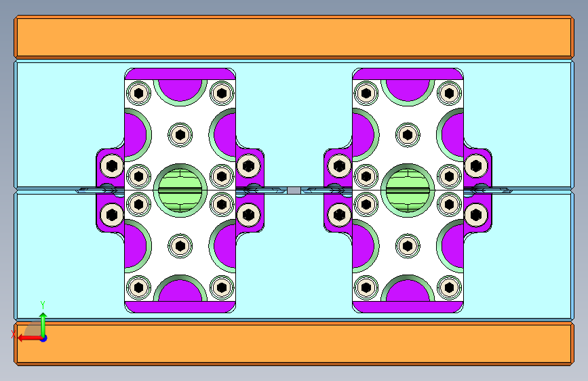Select upper center socket screw of left insert
Viewport: 588px width, 381px height.
[180, 135]
